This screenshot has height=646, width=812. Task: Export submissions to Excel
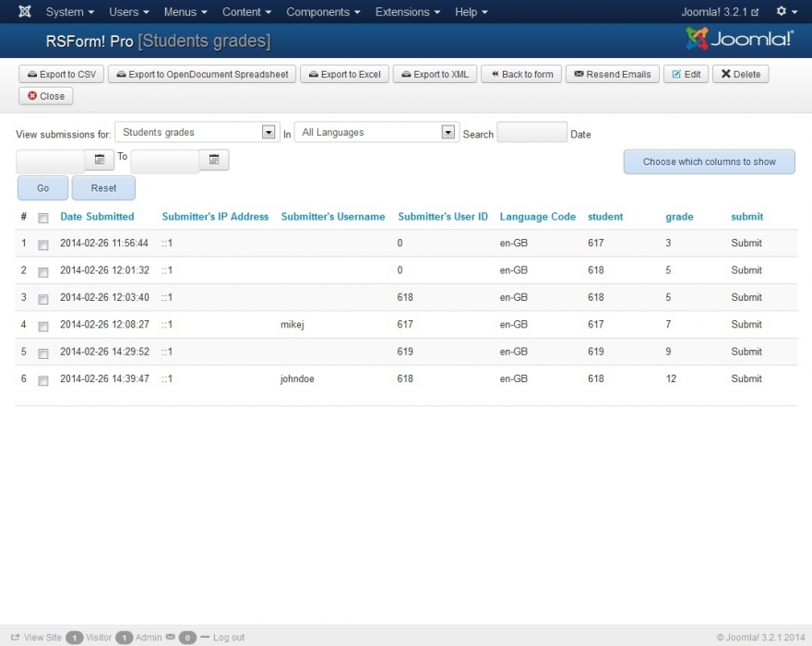[344, 74]
